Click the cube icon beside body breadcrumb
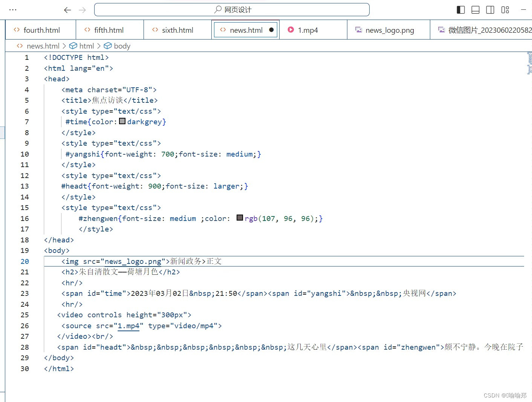The height and width of the screenshot is (402, 532). click(108, 46)
